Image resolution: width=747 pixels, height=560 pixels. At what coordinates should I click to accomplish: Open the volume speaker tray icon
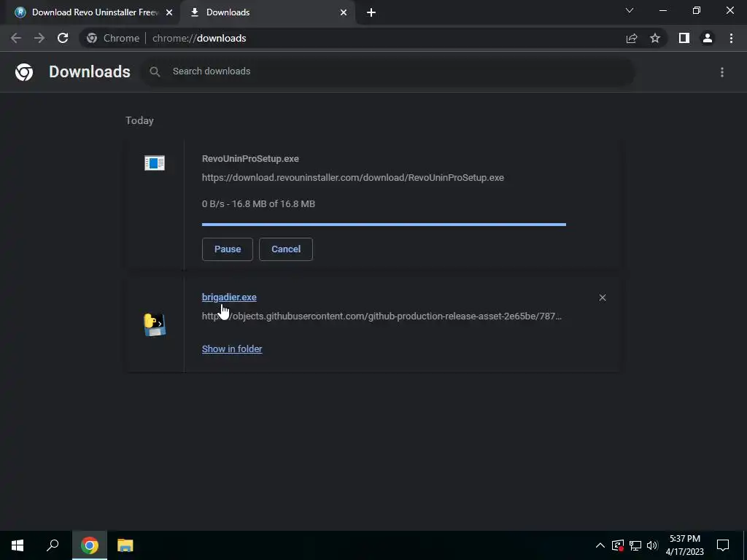click(x=652, y=545)
